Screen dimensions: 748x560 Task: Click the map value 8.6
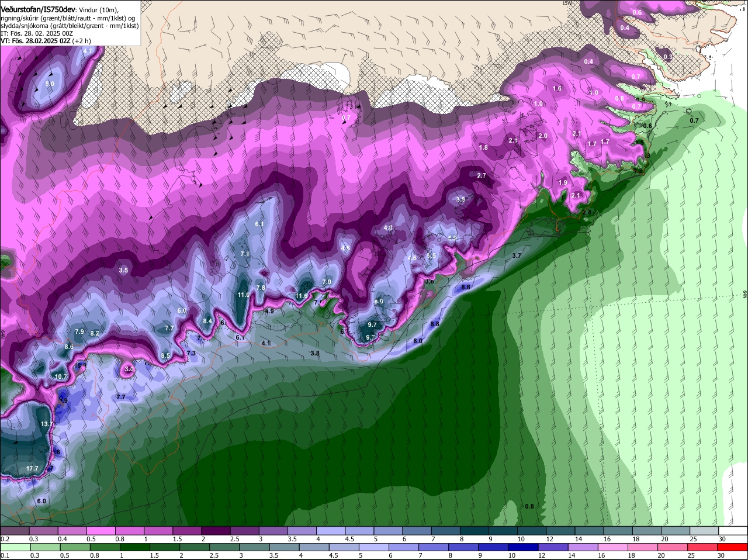[69, 347]
